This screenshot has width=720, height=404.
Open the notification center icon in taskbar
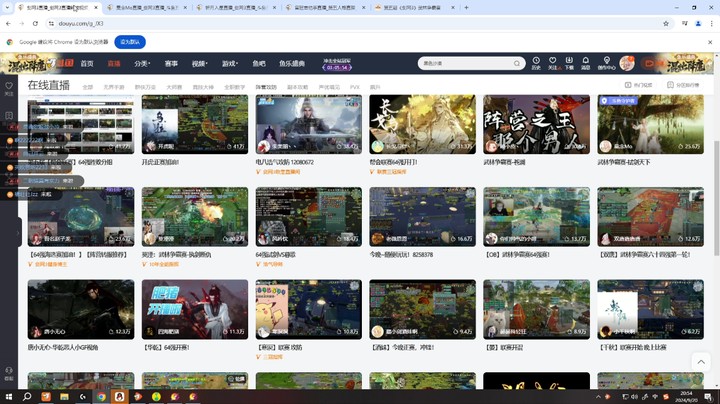(x=709, y=397)
